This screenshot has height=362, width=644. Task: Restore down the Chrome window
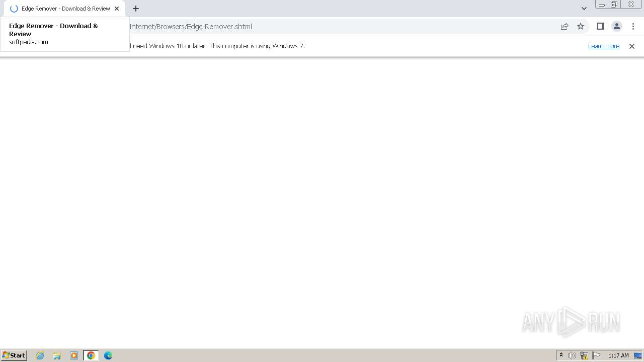614,5
